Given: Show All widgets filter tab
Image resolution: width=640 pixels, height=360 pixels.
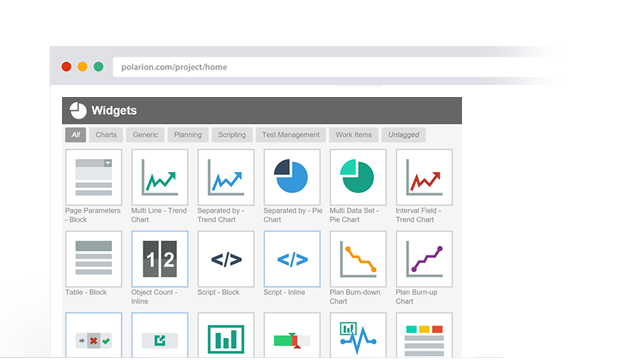Looking at the screenshot, I should (x=76, y=135).
